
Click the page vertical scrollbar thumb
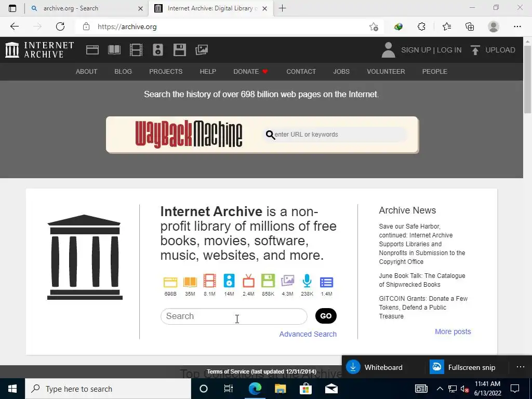click(x=528, y=79)
